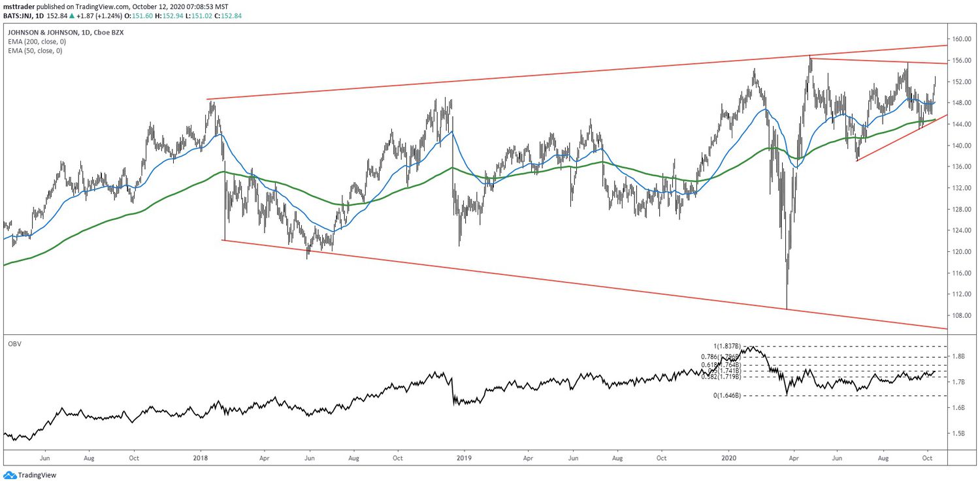
Task: Click the 140.00 price axis label
Action: [963, 146]
